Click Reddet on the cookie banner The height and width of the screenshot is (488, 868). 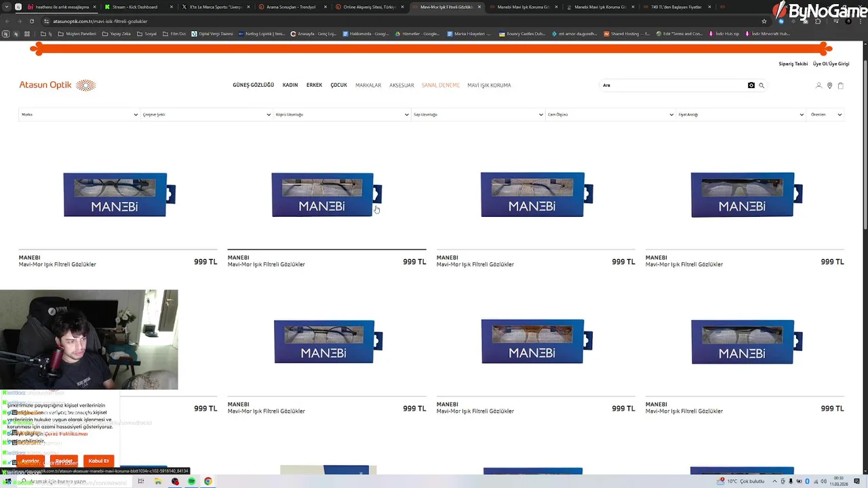(64, 461)
